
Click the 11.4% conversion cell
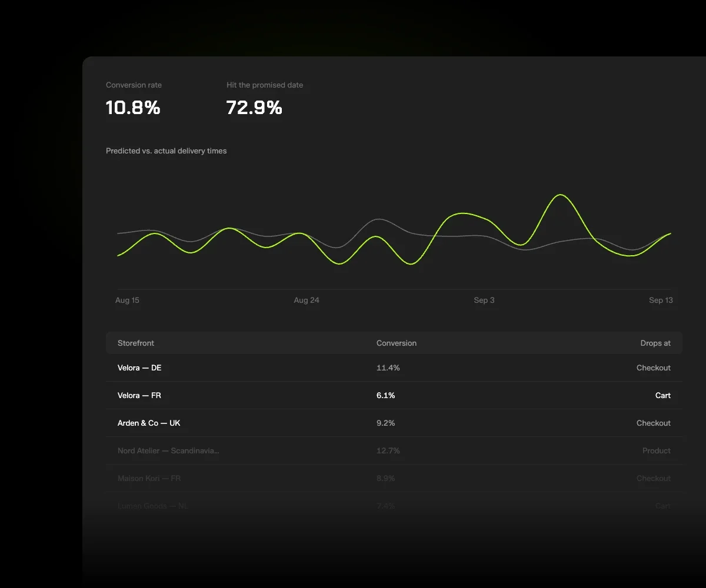[388, 368]
